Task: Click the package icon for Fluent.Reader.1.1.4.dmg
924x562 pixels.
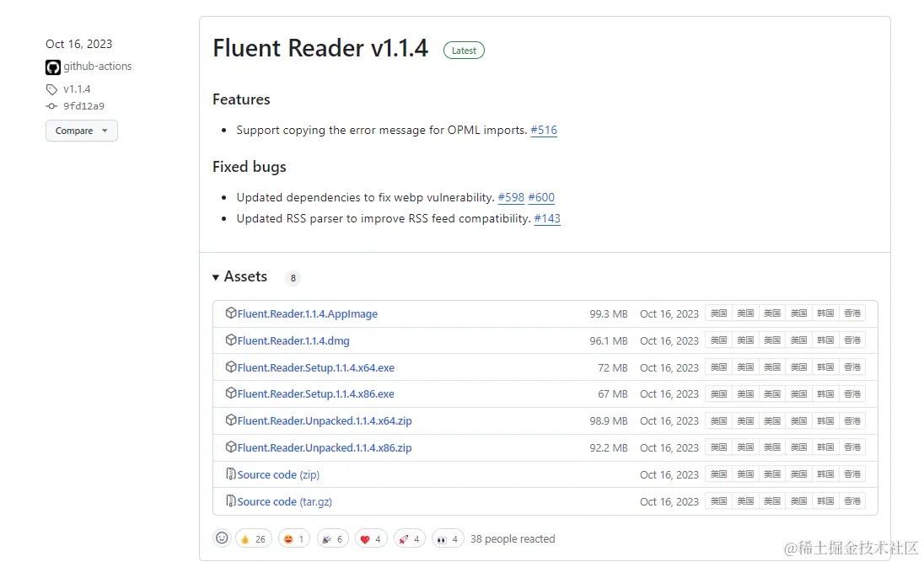Action: 231,340
